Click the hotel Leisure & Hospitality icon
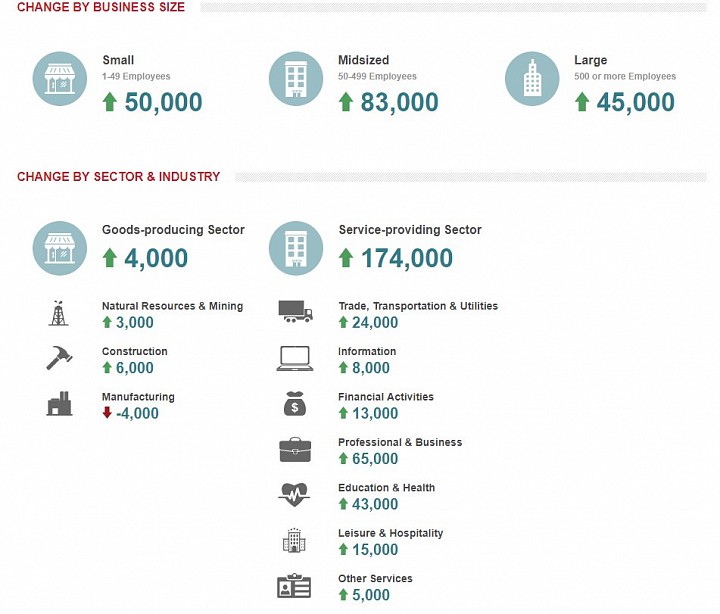The width and height of the screenshot is (720, 614). pos(294,540)
